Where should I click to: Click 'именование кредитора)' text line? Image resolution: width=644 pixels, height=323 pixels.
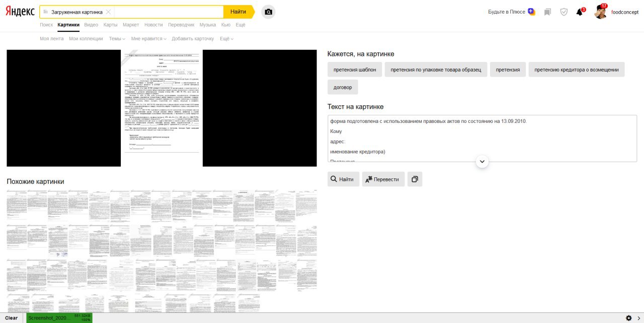coord(358,152)
